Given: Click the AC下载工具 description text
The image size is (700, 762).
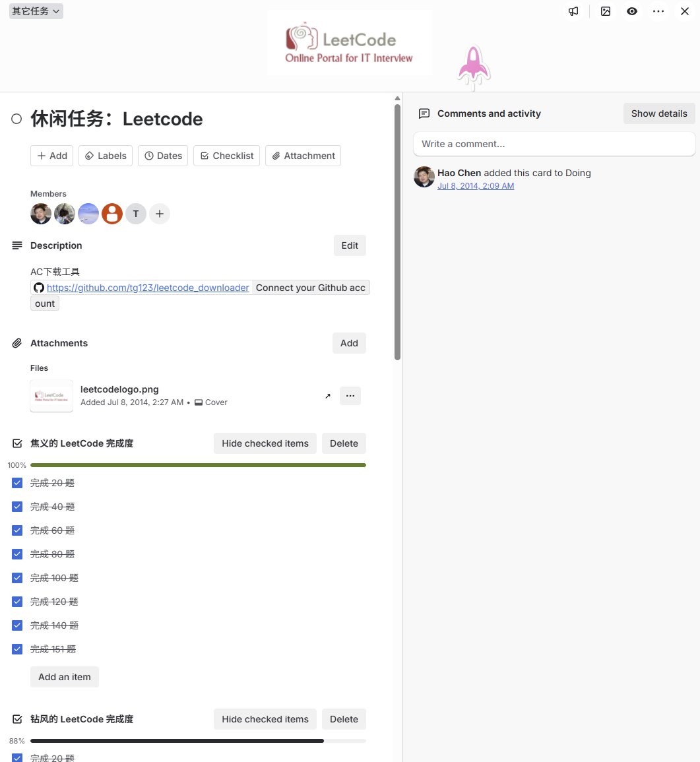Looking at the screenshot, I should [55, 272].
